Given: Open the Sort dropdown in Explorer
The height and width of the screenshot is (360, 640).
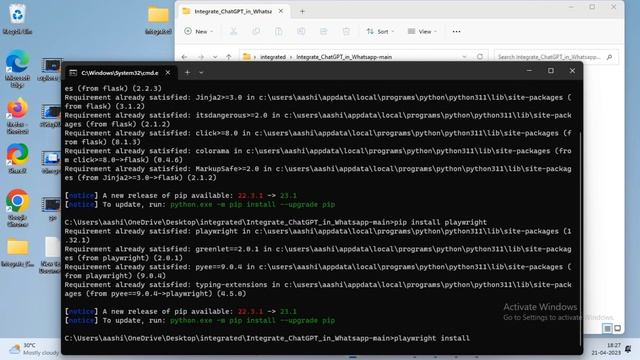Looking at the screenshot, I should point(380,31).
